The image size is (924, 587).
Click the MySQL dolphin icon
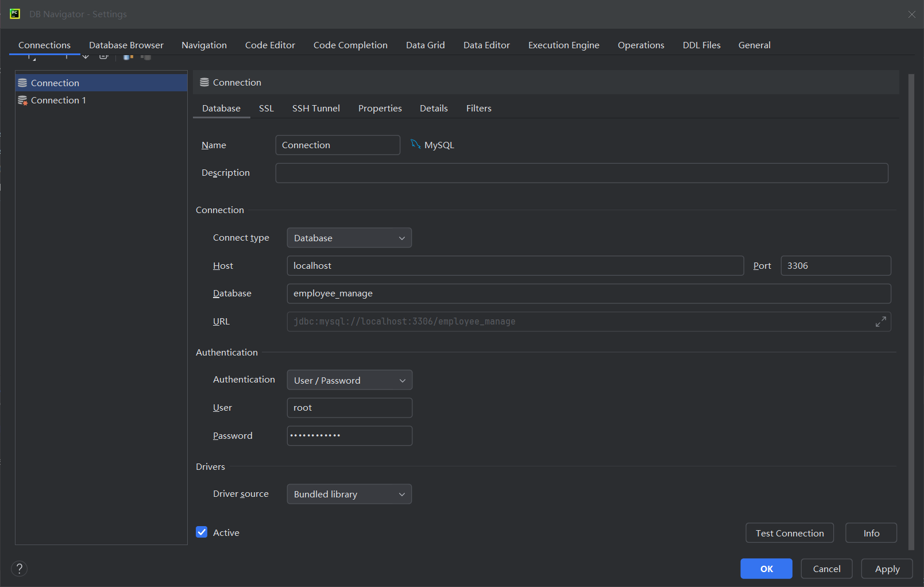click(416, 144)
